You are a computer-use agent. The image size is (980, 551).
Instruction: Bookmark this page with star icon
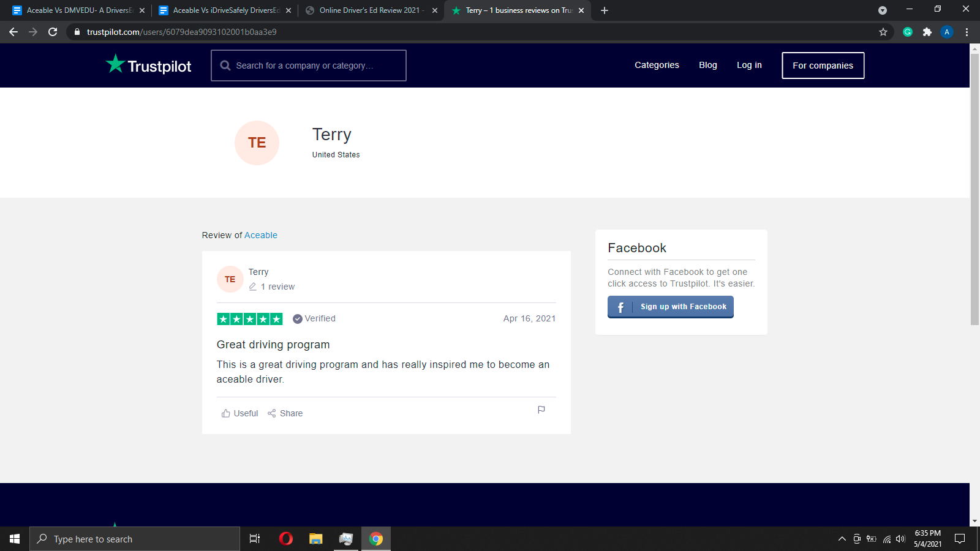883,32
